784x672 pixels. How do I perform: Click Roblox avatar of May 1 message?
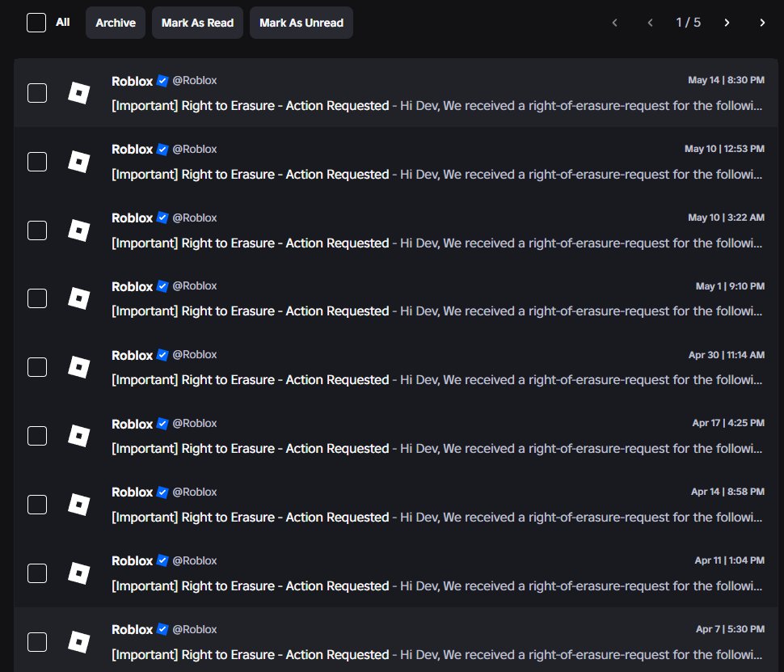pyautogui.click(x=79, y=298)
